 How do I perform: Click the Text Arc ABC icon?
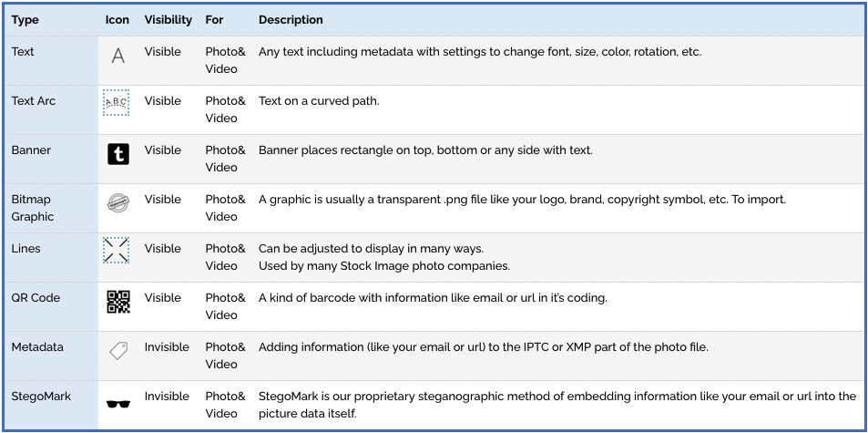click(x=117, y=102)
